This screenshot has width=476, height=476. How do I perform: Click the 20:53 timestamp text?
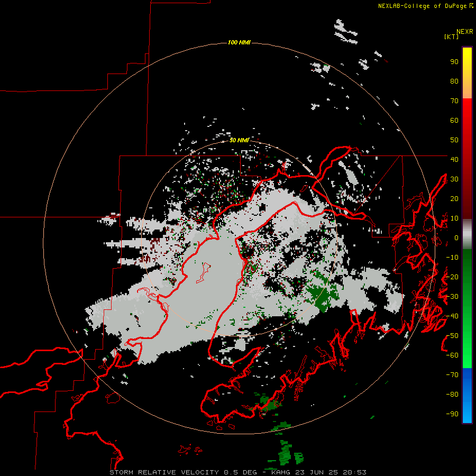coord(354,472)
